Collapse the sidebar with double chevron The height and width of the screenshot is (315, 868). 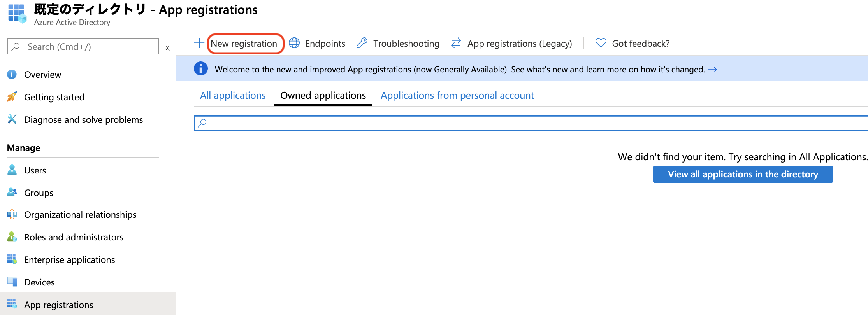(x=167, y=48)
